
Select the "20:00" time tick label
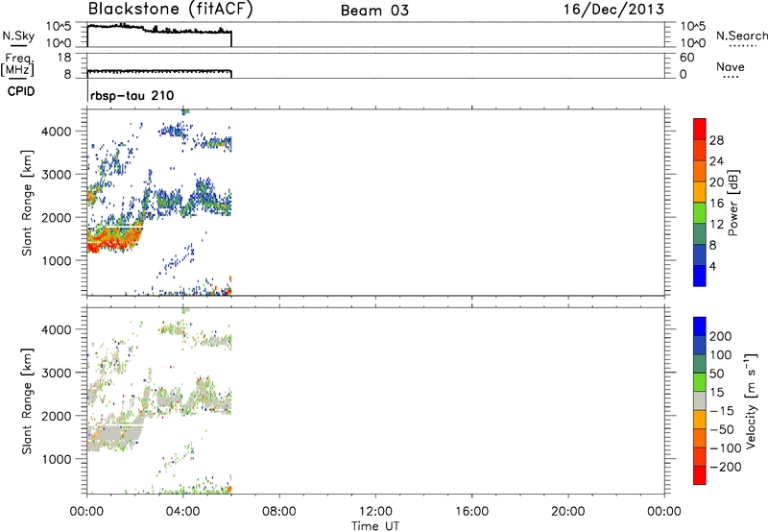coord(567,512)
